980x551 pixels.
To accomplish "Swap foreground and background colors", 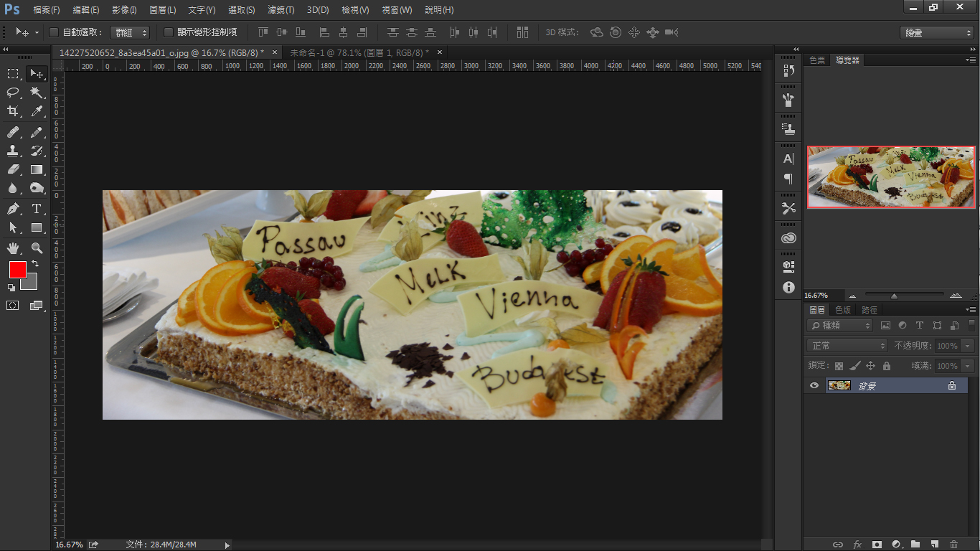I will [34, 264].
